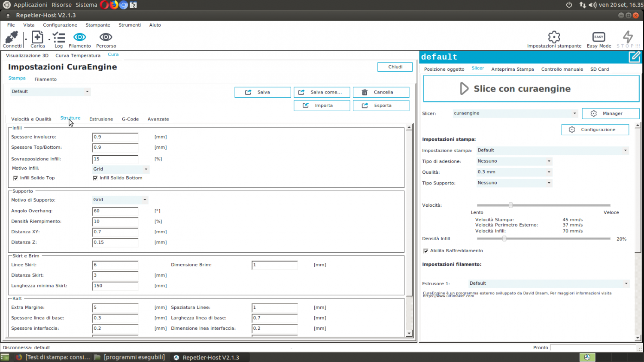Viewport: 644px width, 362px height.
Task: Select the Velocità e Qualità tab
Action: (31, 119)
